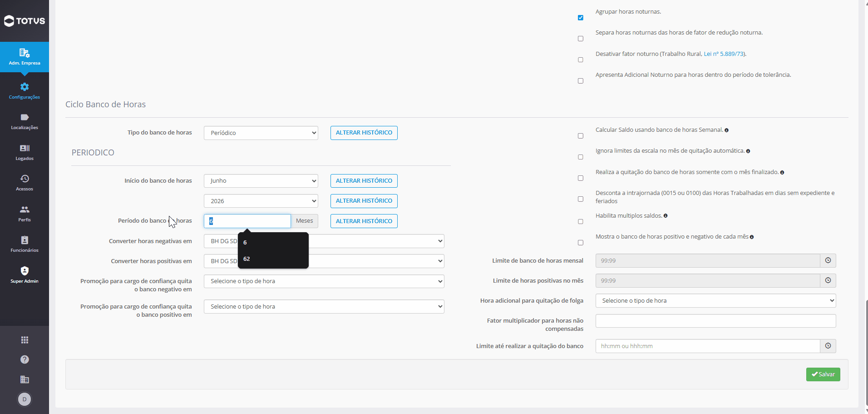Click info icon beside Ignora limites da escala
This screenshot has width=868, height=414.
coord(748,151)
